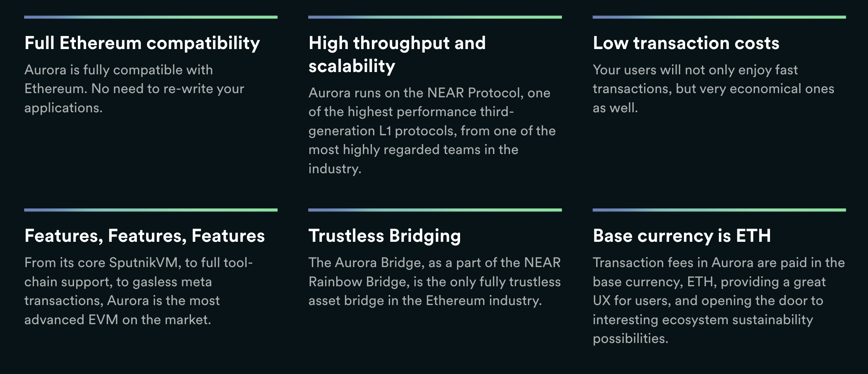This screenshot has width=868, height=374.
Task: Click gradient bar above Full Ethereum compatibility
Action: tap(151, 17)
